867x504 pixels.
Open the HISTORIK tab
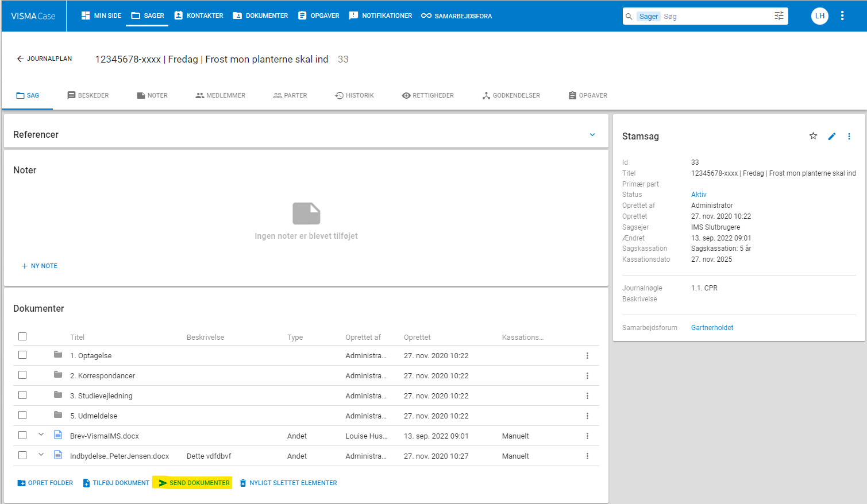point(354,95)
